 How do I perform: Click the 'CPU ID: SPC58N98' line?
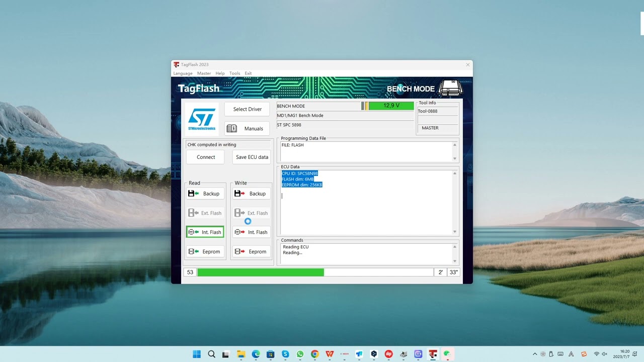(x=300, y=173)
